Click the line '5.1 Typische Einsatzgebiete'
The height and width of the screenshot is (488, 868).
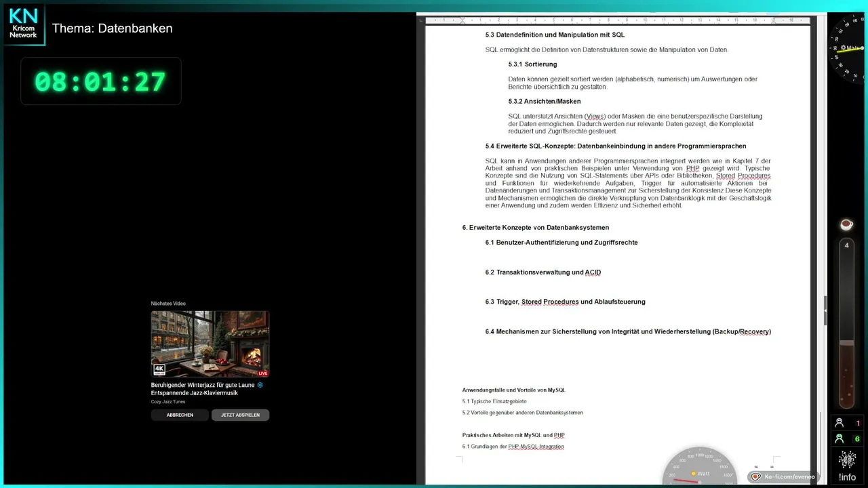(494, 401)
